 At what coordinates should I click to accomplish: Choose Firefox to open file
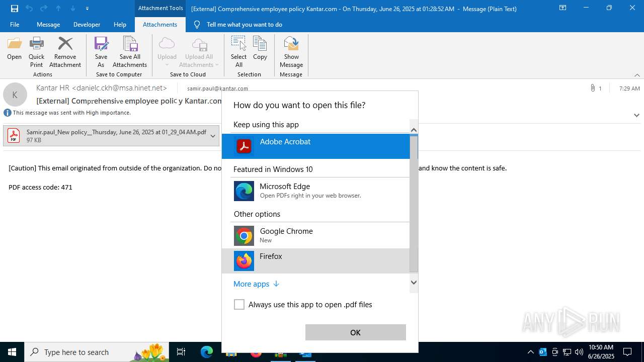tap(316, 261)
